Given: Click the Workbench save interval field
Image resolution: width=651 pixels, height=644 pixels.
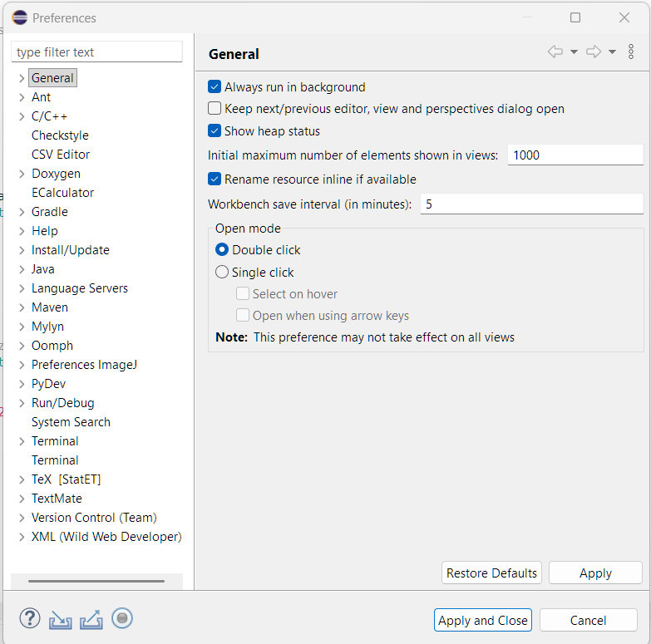Looking at the screenshot, I should 531,204.
